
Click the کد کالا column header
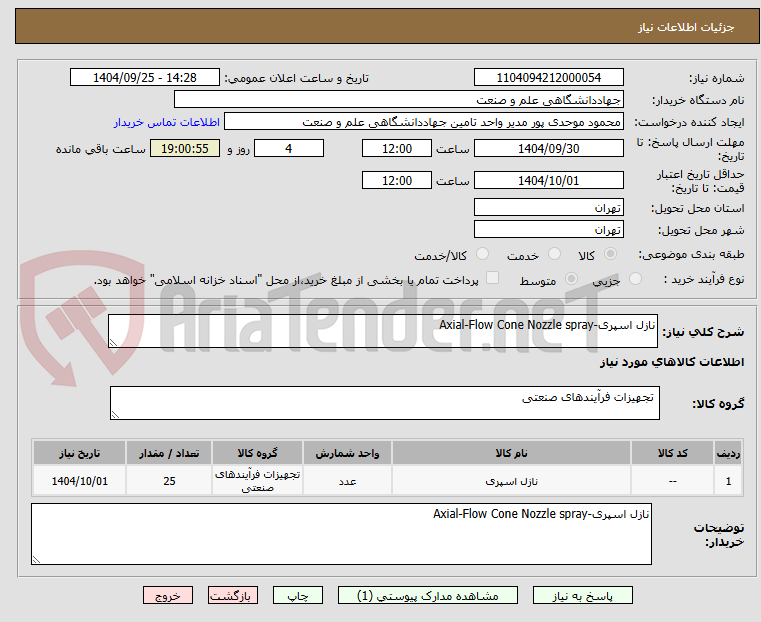pos(672,453)
